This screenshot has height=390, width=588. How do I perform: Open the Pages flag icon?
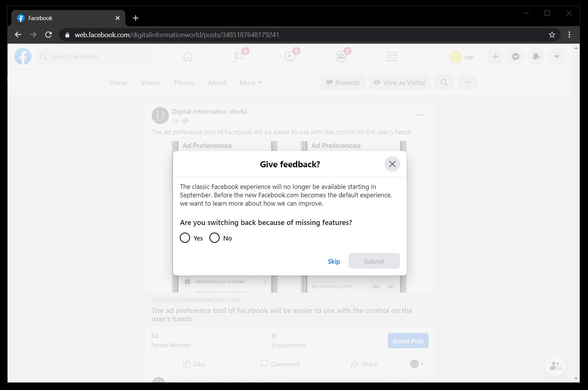[239, 57]
